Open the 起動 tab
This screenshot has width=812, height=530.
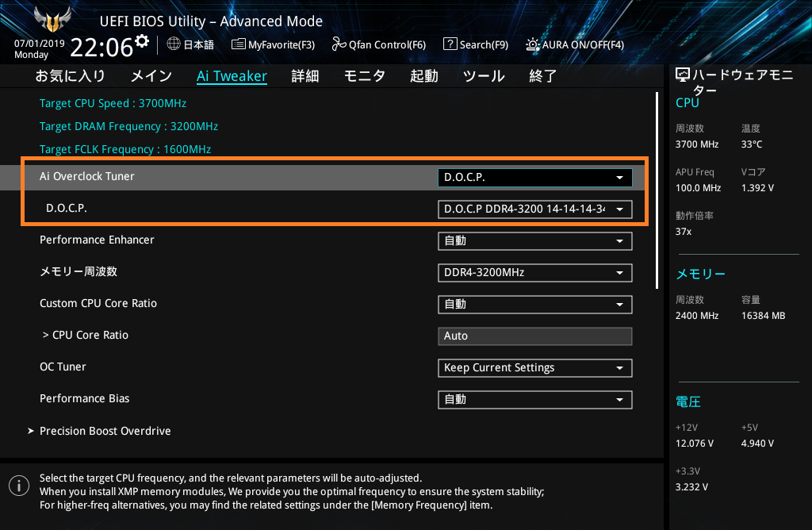point(424,76)
